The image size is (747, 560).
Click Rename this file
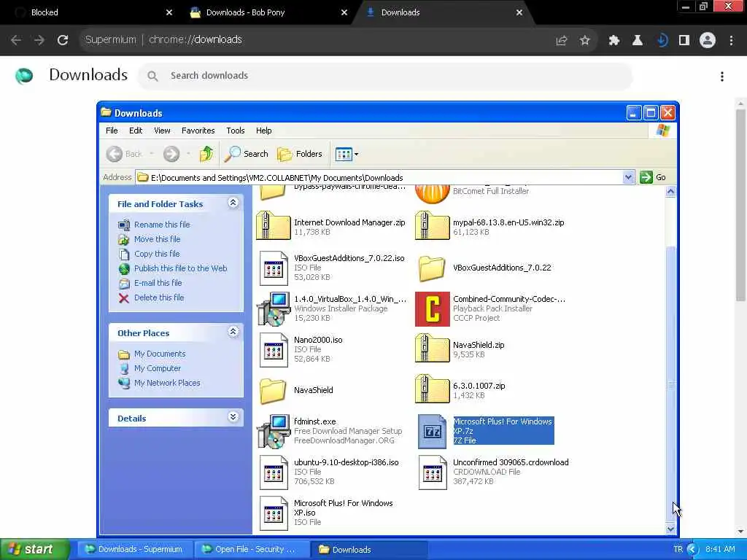coord(162,225)
